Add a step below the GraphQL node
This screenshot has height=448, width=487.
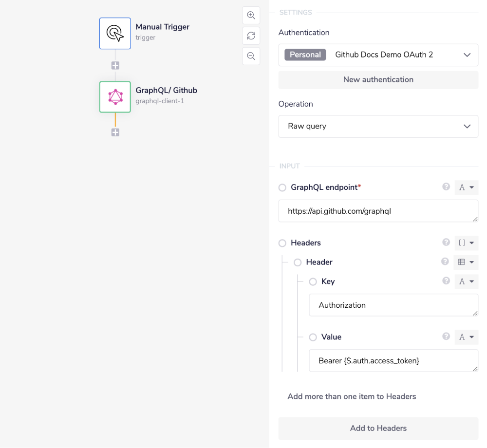pyautogui.click(x=115, y=132)
